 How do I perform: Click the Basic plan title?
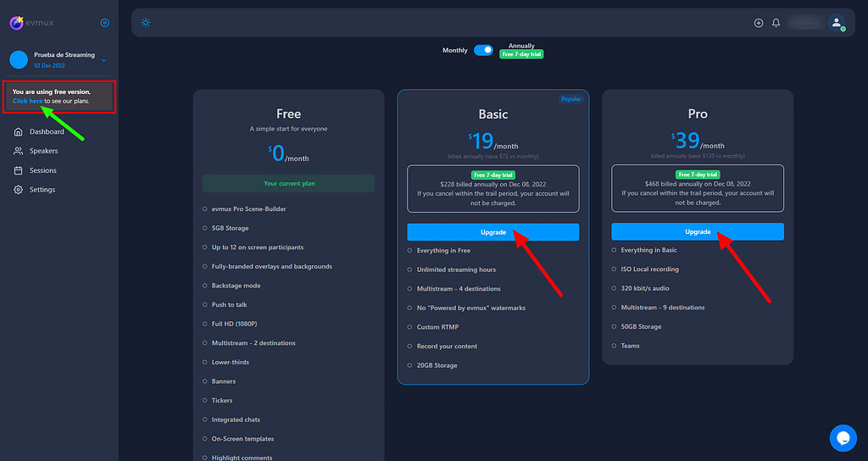[x=493, y=114]
